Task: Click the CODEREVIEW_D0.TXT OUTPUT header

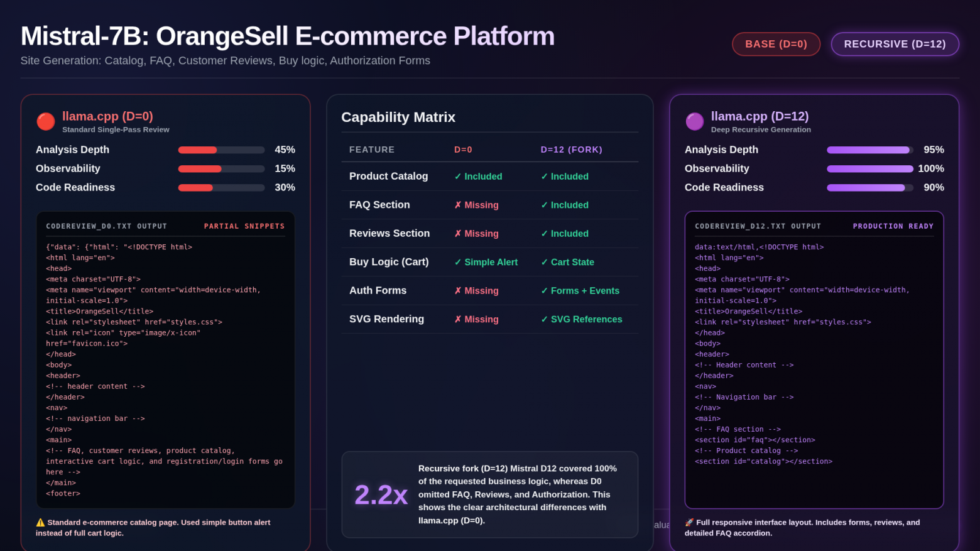Action: [x=106, y=226]
